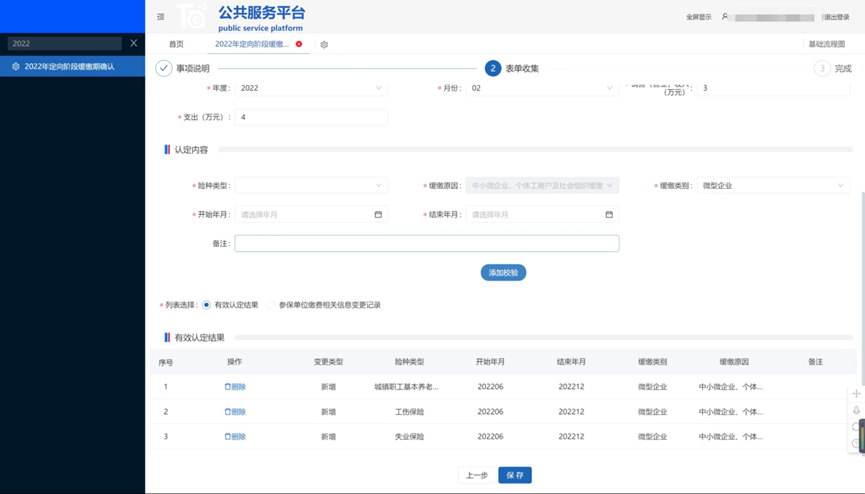Click the hamburger menu collapse icon
Screen dimensions: 865x494
161,17
